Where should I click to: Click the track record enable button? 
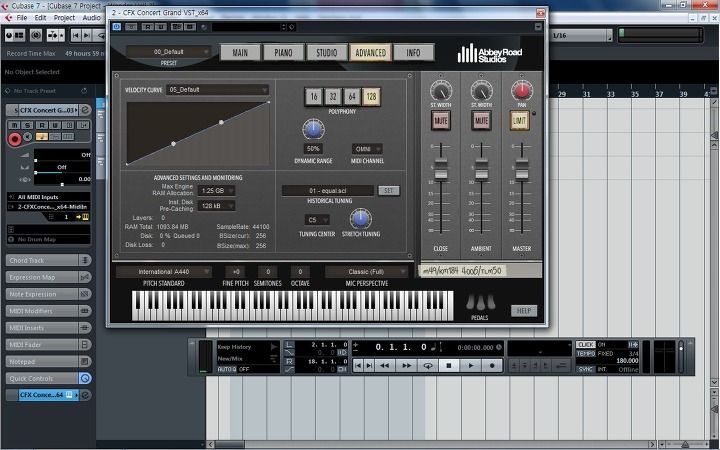(x=15, y=139)
